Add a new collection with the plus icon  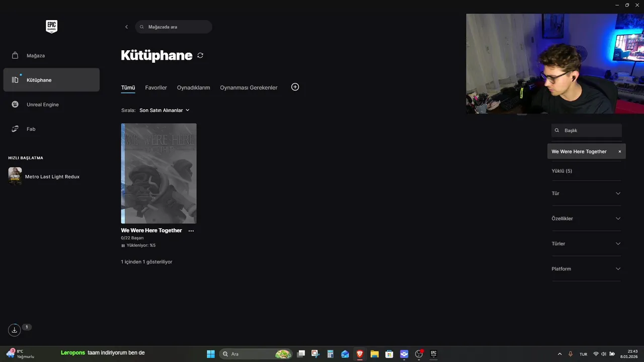[295, 87]
